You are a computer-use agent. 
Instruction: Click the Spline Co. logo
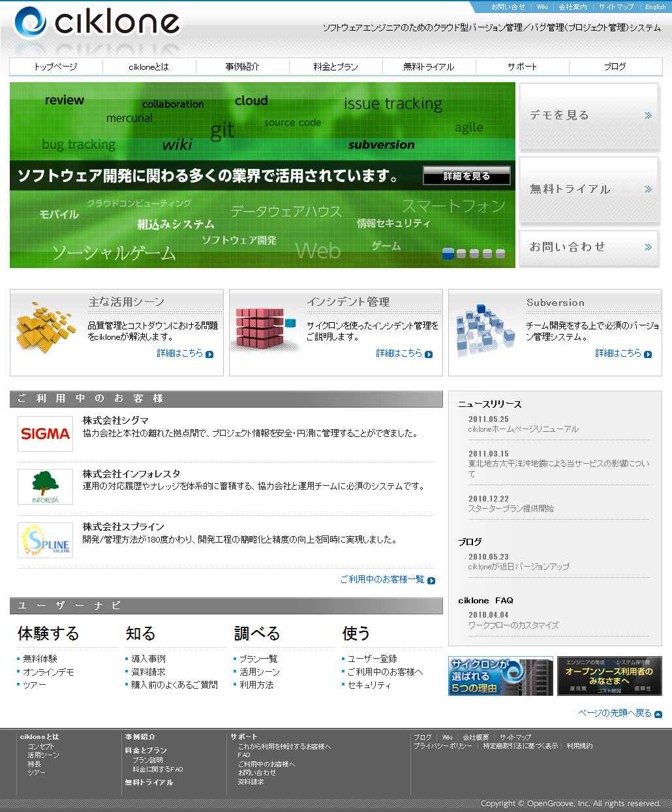pyautogui.click(x=45, y=540)
